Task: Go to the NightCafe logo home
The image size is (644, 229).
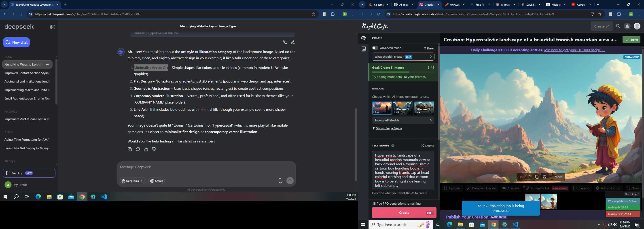Action: point(374,26)
